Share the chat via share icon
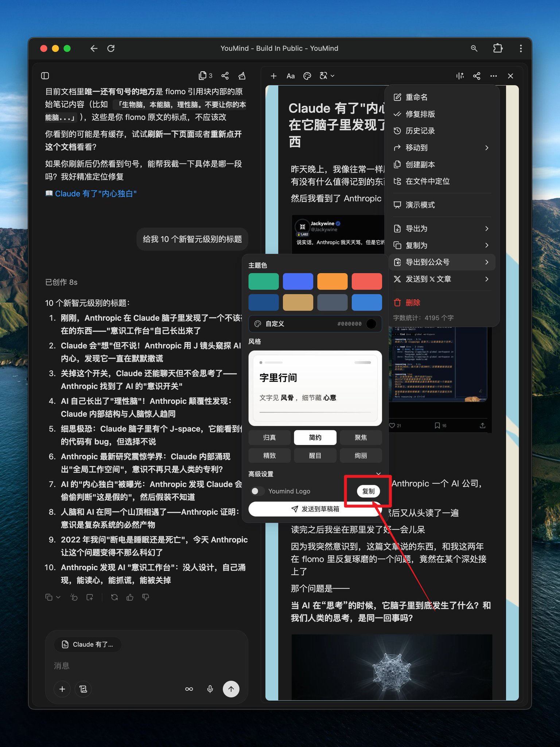This screenshot has height=747, width=560. 225,76
